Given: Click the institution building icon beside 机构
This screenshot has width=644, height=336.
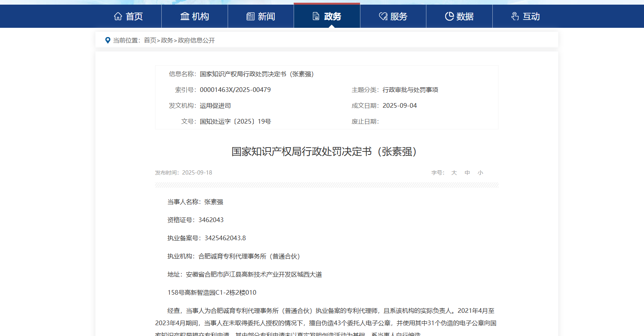Looking at the screenshot, I should click(185, 16).
